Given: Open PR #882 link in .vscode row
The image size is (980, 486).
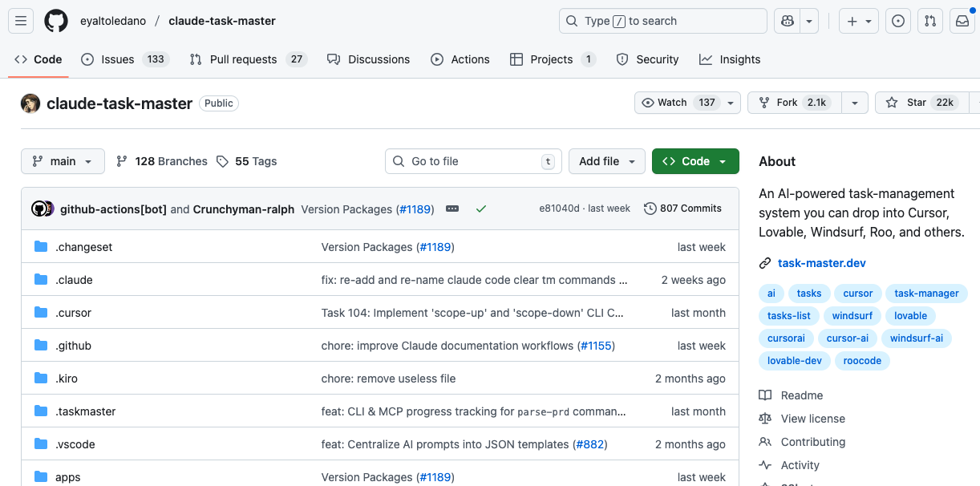Looking at the screenshot, I should point(590,444).
